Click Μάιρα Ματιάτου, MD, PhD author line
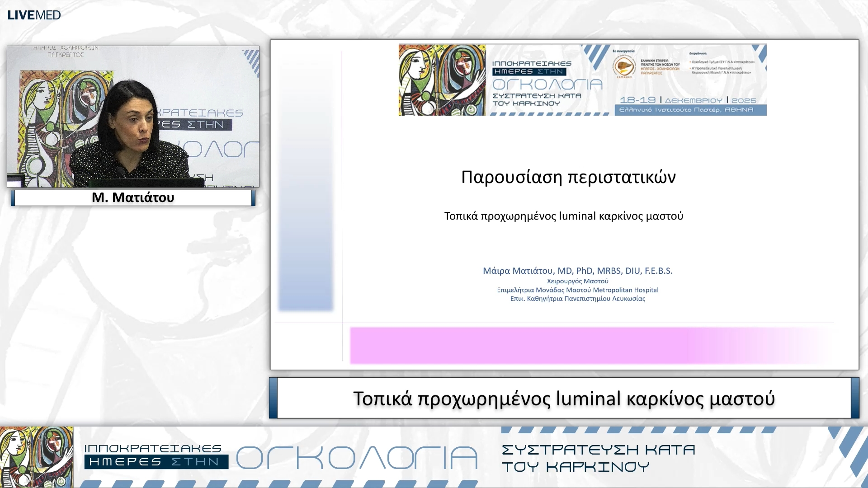The width and height of the screenshot is (868, 488). (577, 271)
